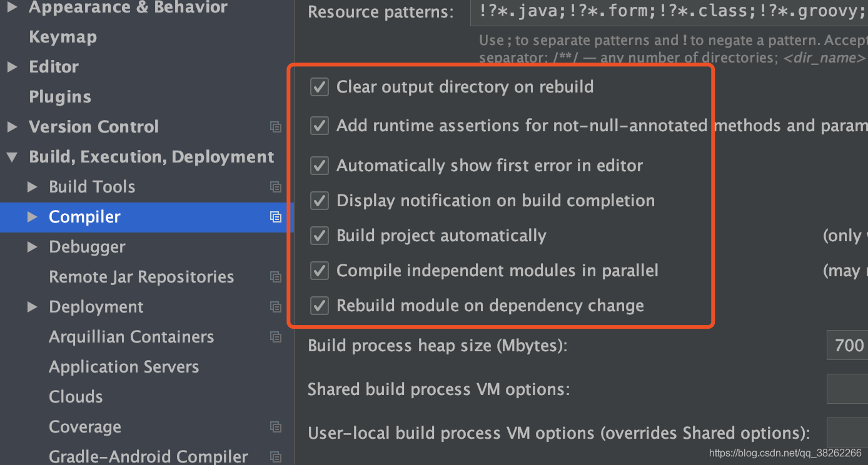Click project-level icon on Compiler row
This screenshot has width=868, height=465.
[x=276, y=217]
